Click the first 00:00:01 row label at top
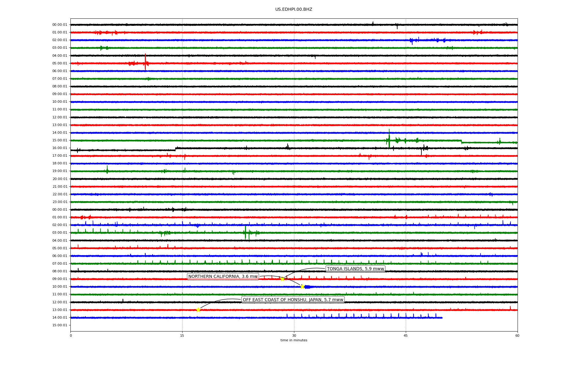The height and width of the screenshot is (368, 588). click(60, 25)
